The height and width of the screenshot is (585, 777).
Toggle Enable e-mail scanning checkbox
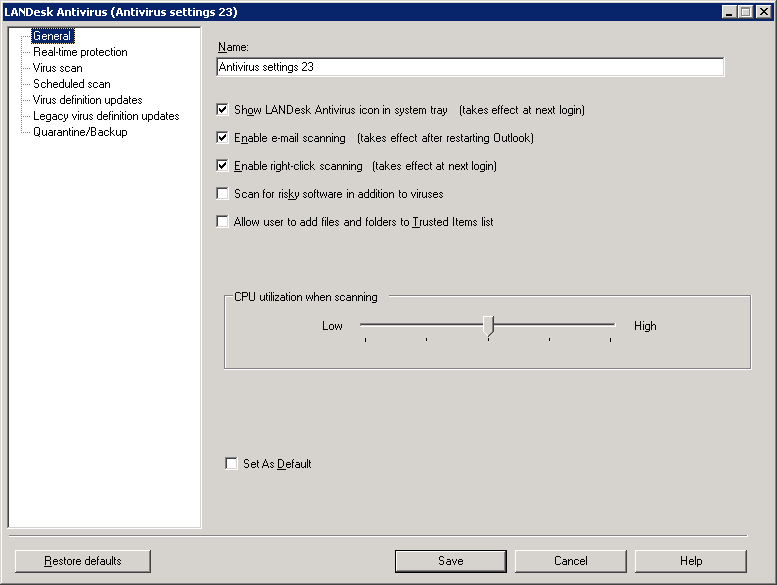pyautogui.click(x=222, y=138)
